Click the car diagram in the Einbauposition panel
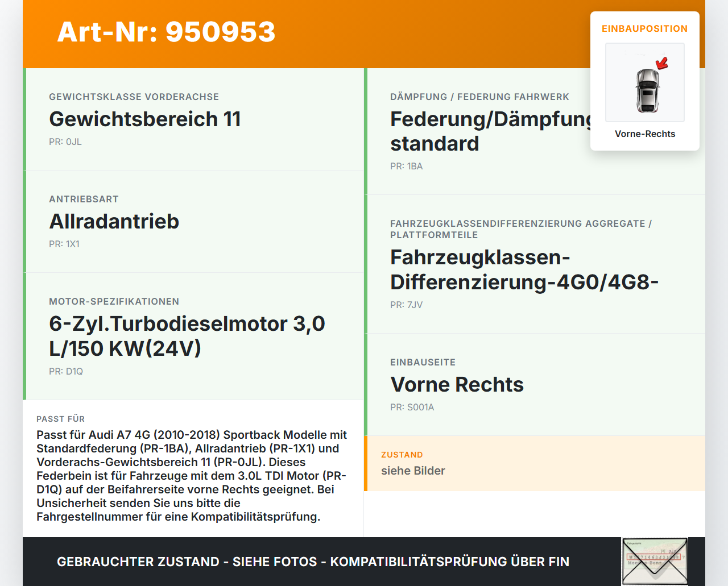 [644, 82]
